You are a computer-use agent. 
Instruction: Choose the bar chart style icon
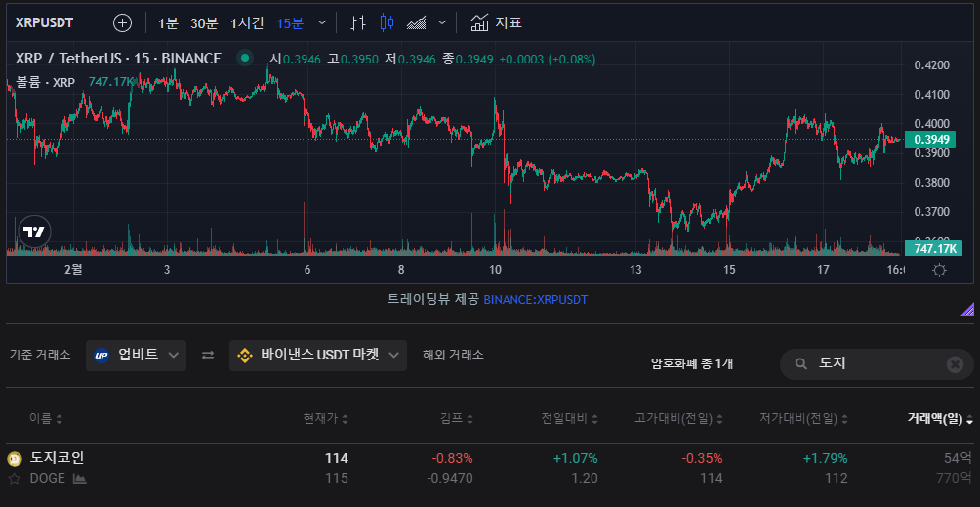pos(358,23)
